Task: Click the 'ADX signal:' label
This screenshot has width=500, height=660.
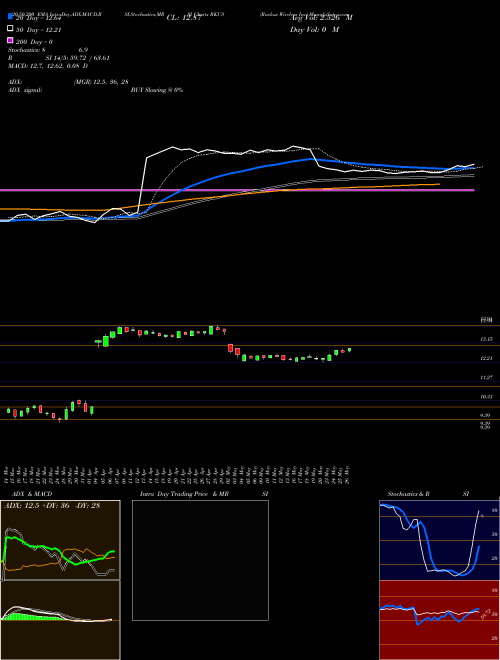Action: pyautogui.click(x=25, y=90)
